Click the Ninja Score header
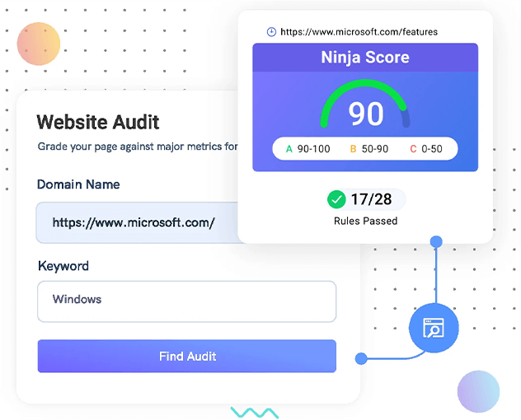521x420 pixels. [x=365, y=58]
